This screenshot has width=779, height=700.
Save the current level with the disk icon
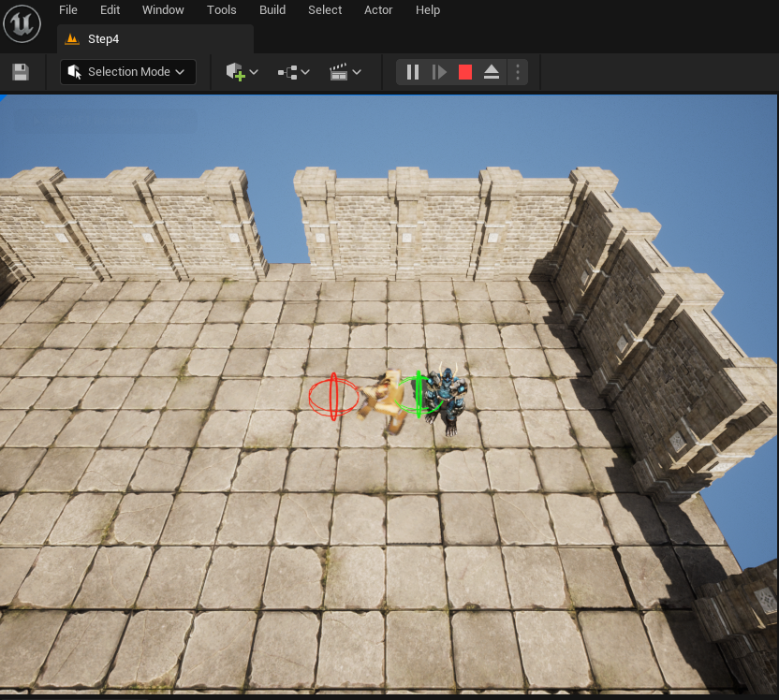[x=21, y=72]
